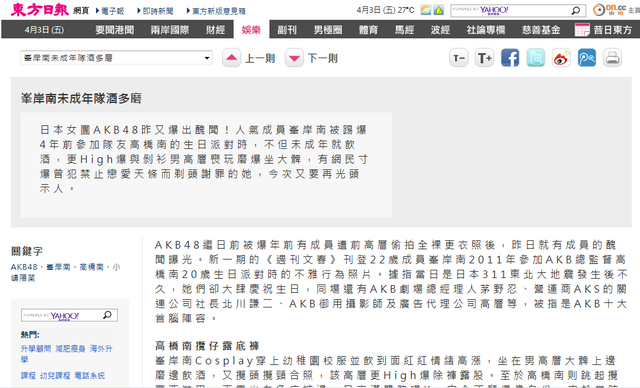This screenshot has height=388, width=640.
Task: Open 慈善基金 section
Action: (541, 30)
